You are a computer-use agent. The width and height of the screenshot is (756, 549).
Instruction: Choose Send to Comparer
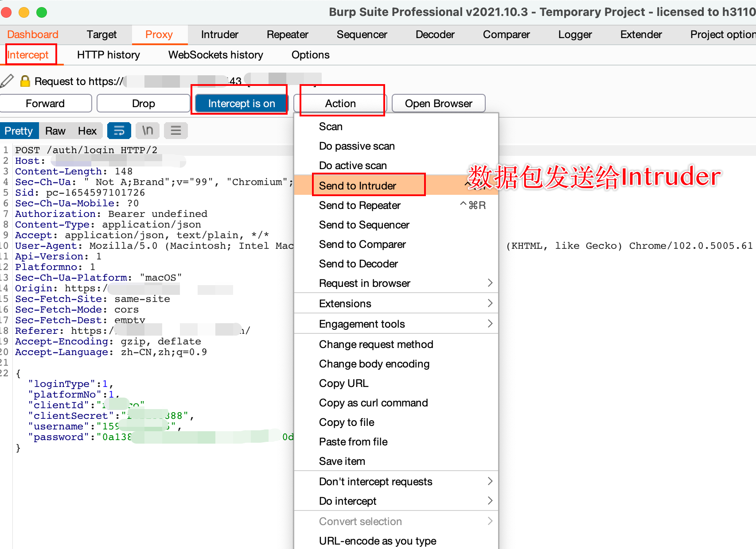(396, 244)
